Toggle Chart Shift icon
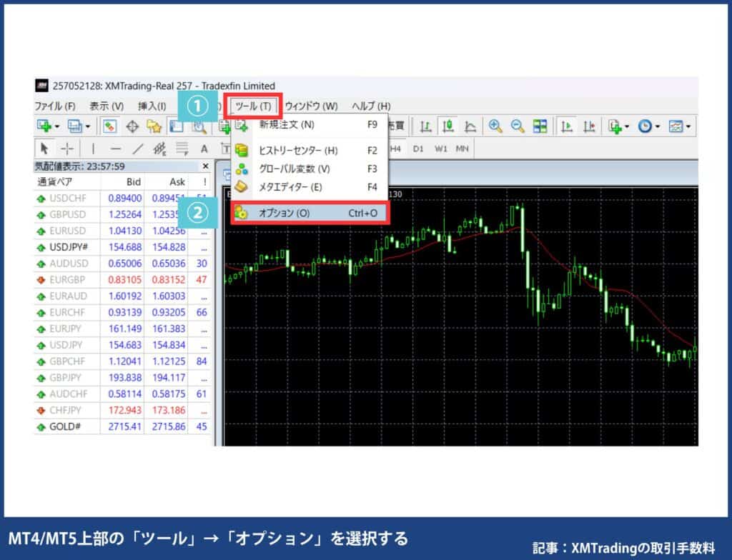The width and height of the screenshot is (732, 560). (x=589, y=126)
